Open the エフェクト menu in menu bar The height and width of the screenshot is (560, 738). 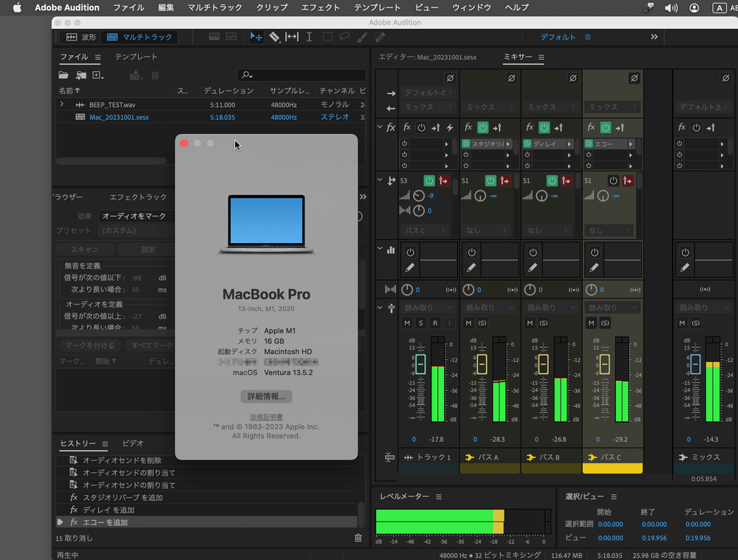[320, 7]
